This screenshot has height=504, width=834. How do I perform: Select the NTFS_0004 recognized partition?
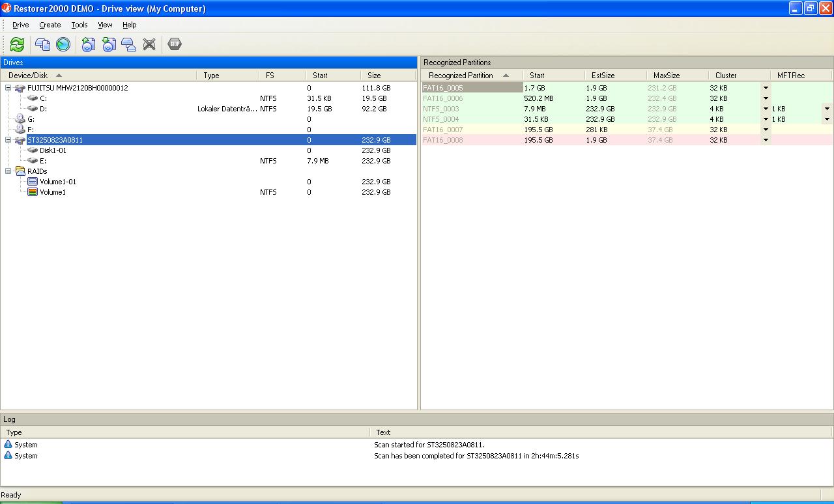tap(441, 119)
